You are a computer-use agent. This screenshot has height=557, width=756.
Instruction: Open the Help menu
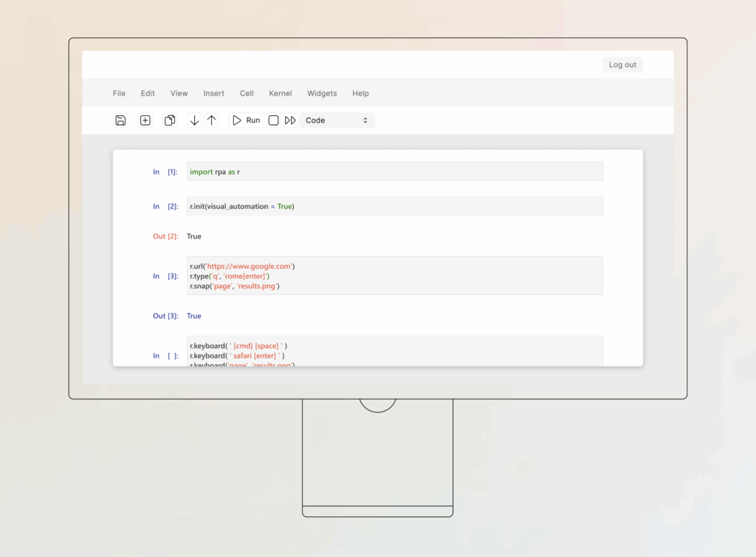tap(360, 93)
